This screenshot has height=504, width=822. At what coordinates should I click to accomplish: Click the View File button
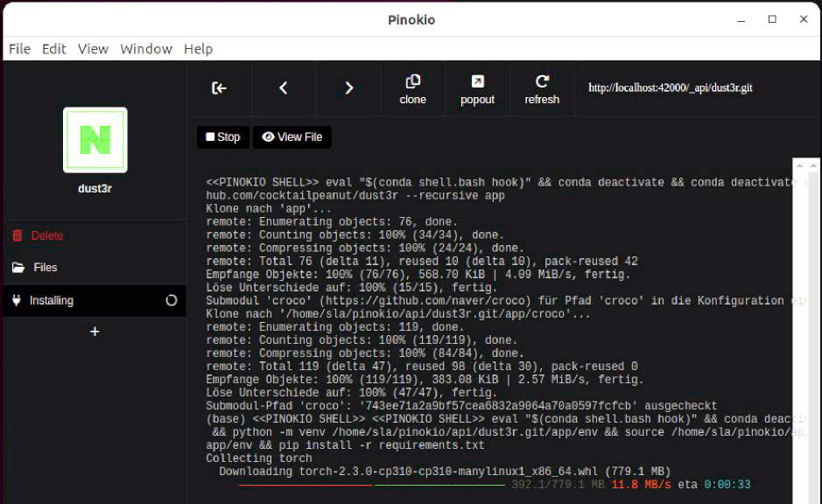(292, 136)
